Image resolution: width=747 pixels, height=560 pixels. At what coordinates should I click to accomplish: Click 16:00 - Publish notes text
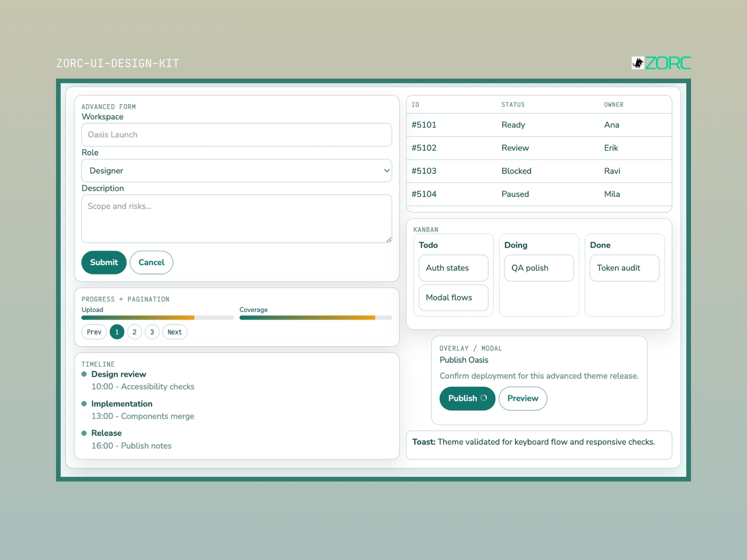tap(132, 446)
